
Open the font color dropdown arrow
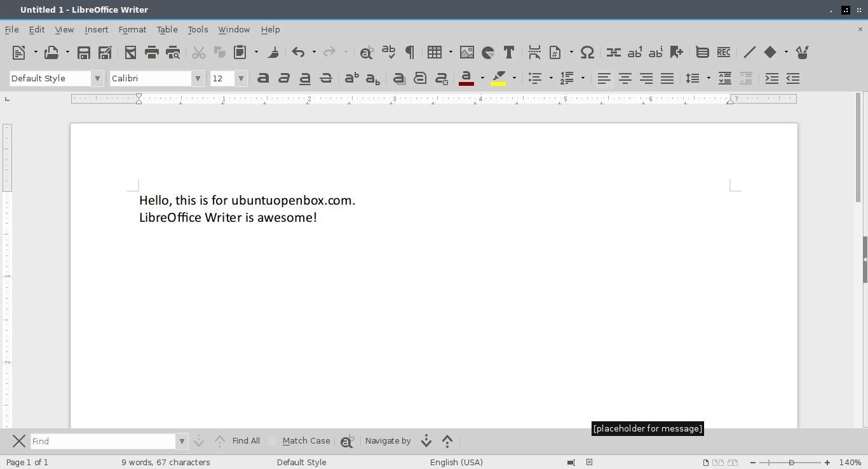482,78
